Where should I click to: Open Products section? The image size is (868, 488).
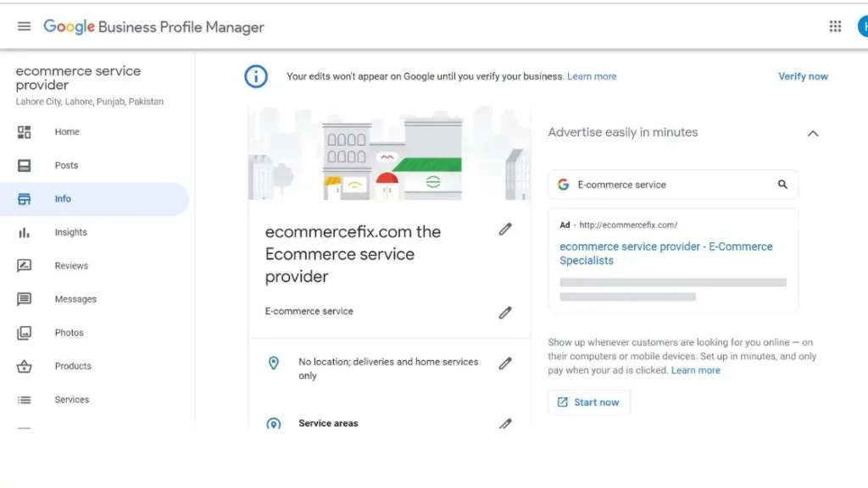(x=94, y=366)
